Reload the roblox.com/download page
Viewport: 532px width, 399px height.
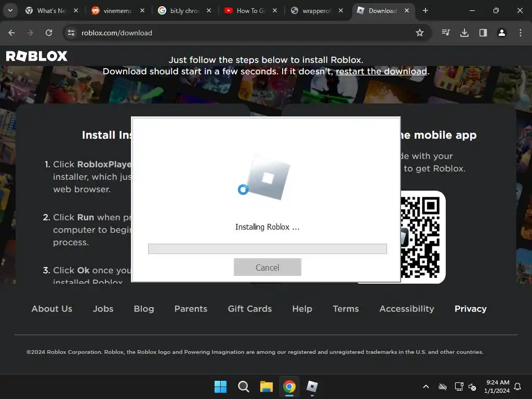tap(49, 33)
